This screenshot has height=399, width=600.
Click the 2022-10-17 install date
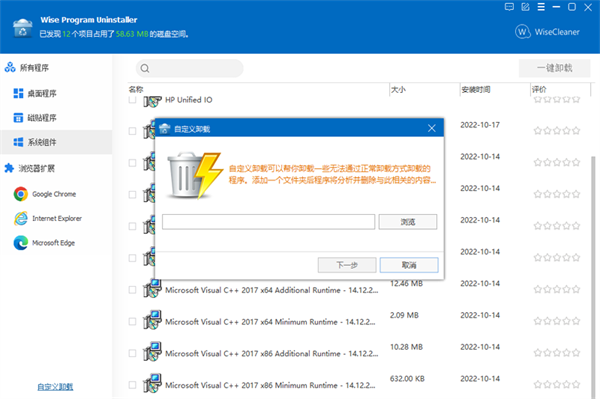coord(480,125)
